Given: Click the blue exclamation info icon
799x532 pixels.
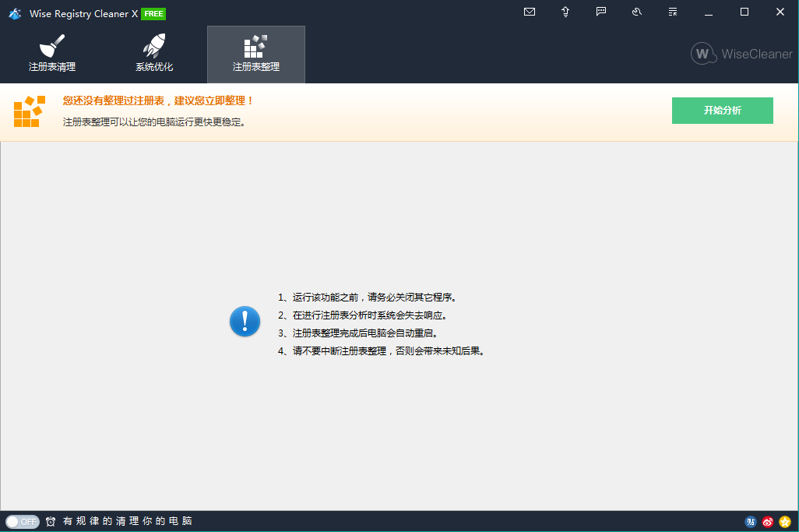Looking at the screenshot, I should (245, 321).
